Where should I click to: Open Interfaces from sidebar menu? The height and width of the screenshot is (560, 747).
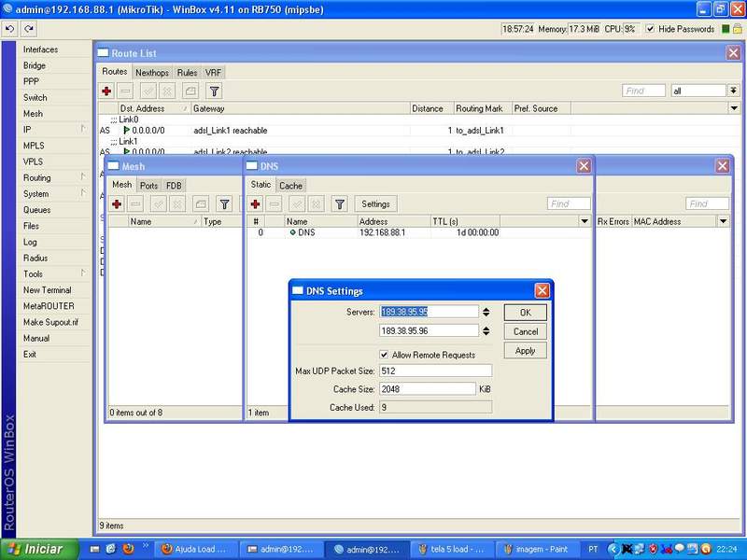click(40, 49)
